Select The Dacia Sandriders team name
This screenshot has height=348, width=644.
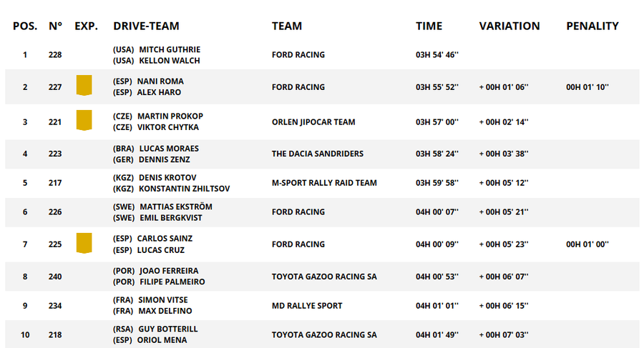coord(317,154)
